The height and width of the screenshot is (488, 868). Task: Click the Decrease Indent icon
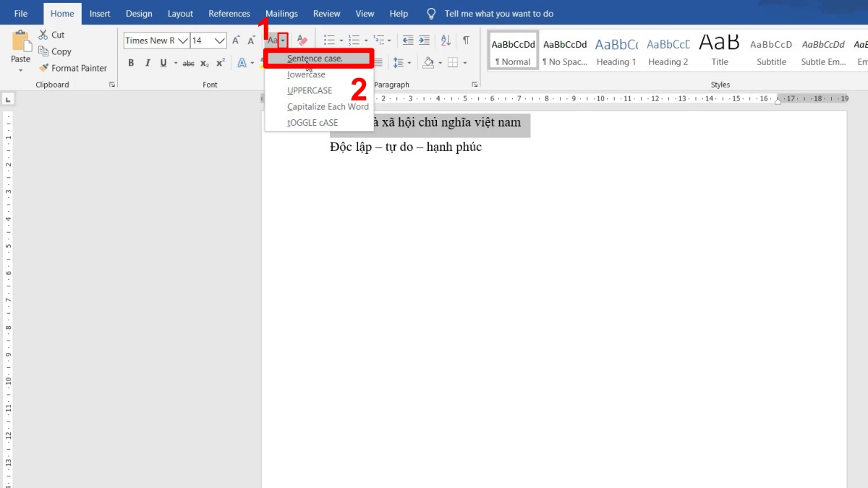(x=408, y=40)
